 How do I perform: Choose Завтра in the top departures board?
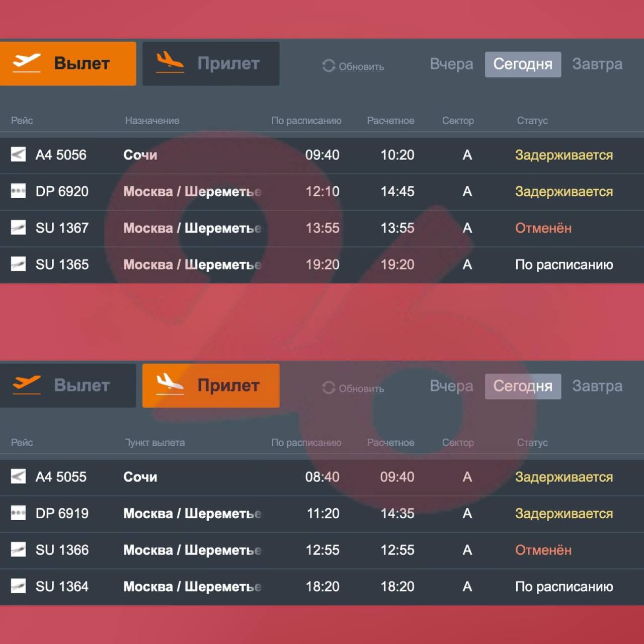point(597,64)
